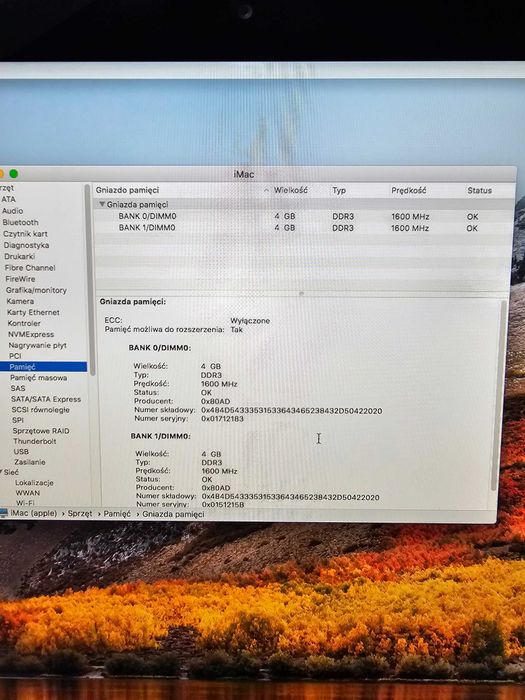Select Kamera in the sidebar
The height and width of the screenshot is (700, 525).
[x=20, y=301]
